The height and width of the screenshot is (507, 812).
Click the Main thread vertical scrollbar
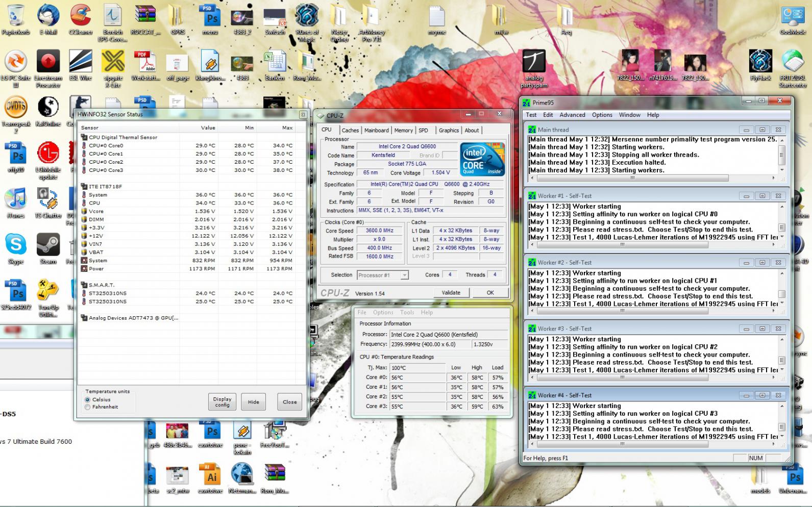(781, 155)
